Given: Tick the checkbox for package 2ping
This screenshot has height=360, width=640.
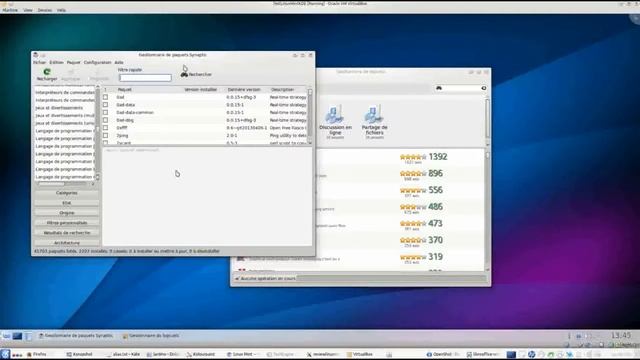Looking at the screenshot, I should click(105, 135).
